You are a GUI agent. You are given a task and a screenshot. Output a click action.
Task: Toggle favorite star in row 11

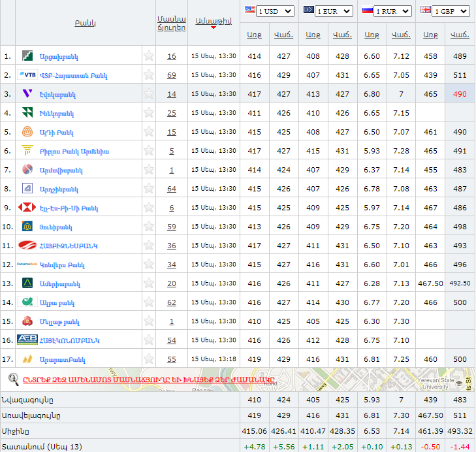pyautogui.click(x=149, y=245)
